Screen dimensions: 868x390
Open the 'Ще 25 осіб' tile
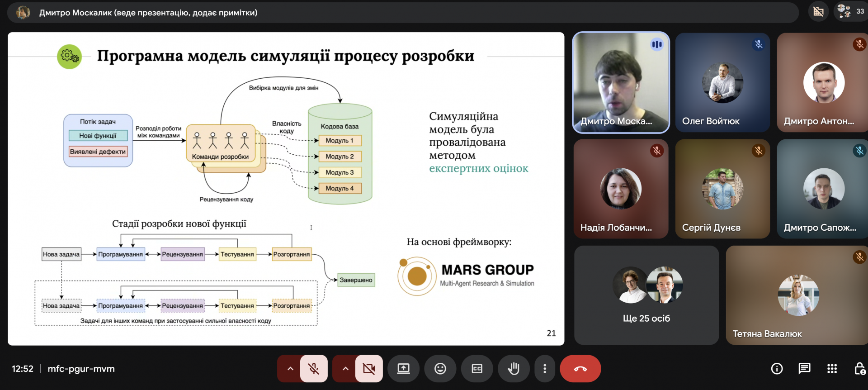point(646,295)
